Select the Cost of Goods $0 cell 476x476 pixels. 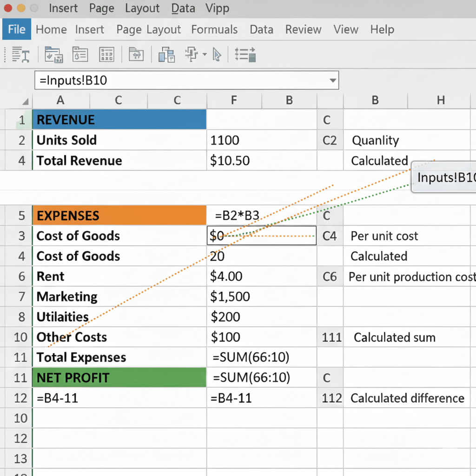(x=261, y=236)
